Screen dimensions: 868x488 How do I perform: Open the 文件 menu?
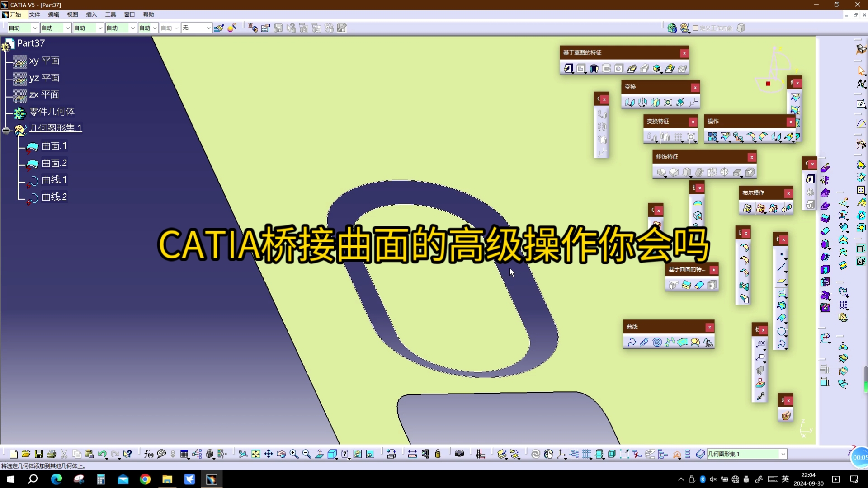pos(35,14)
